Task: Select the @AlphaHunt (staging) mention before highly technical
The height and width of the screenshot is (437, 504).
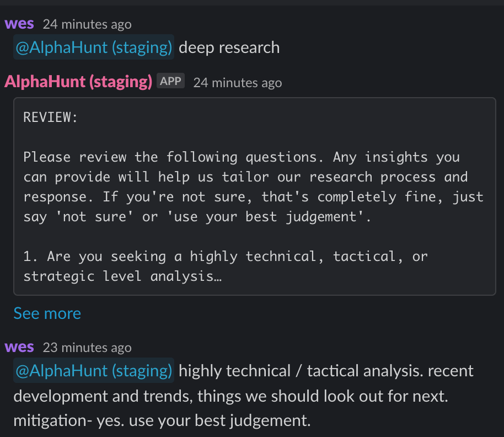Action: point(94,370)
